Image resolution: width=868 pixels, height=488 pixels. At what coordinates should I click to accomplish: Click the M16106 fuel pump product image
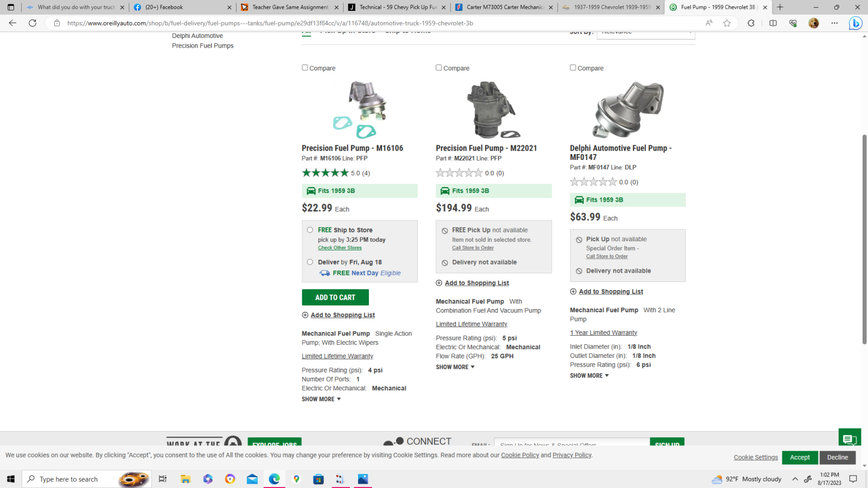360,110
